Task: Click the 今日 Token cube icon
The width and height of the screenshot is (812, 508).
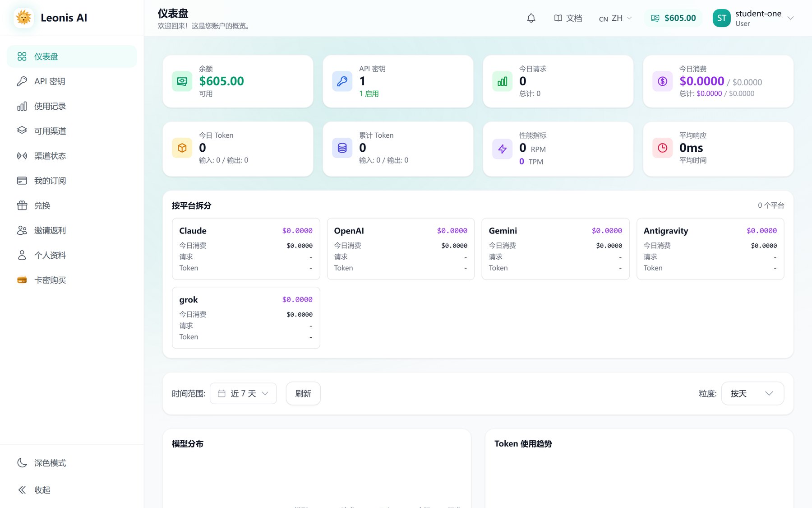Action: coord(182,148)
